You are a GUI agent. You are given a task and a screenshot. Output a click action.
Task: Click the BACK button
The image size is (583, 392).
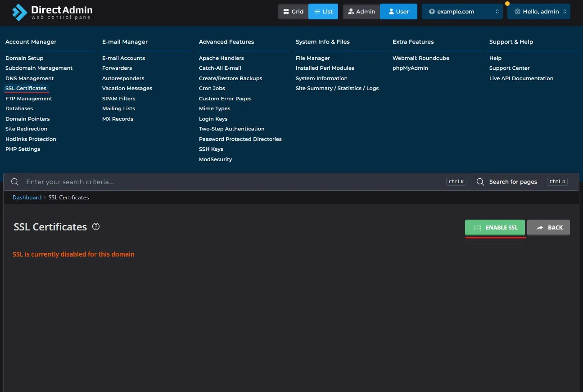tap(548, 228)
